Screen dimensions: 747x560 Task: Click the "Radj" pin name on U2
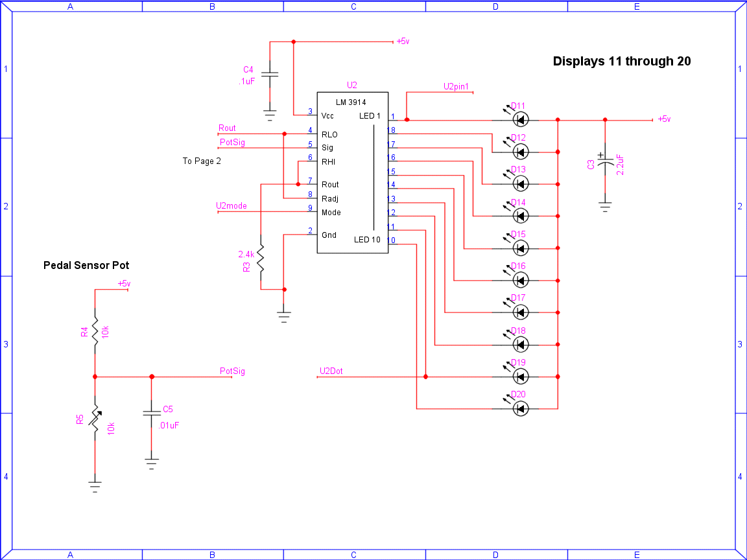[330, 198]
